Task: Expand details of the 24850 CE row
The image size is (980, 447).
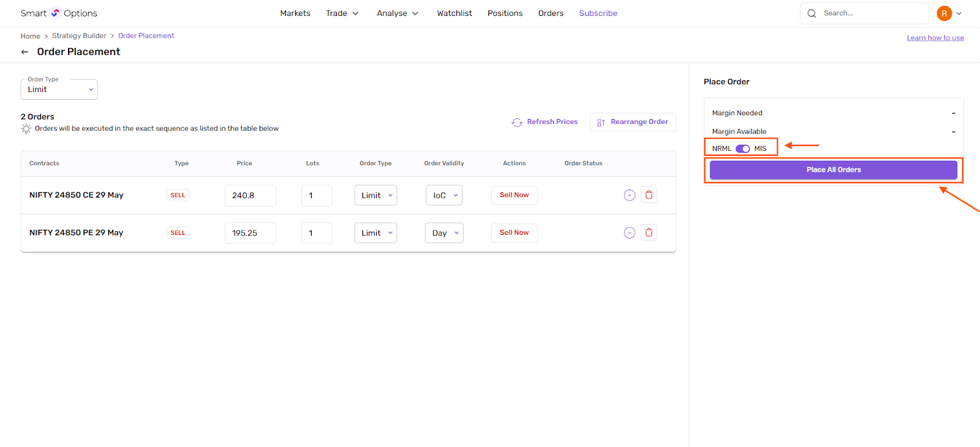Action: [629, 195]
